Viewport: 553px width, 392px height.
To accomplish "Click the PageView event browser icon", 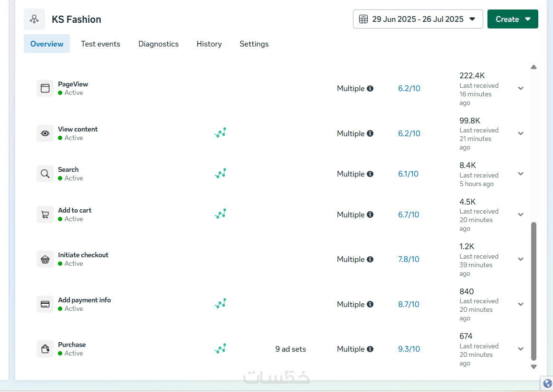I will coord(45,88).
